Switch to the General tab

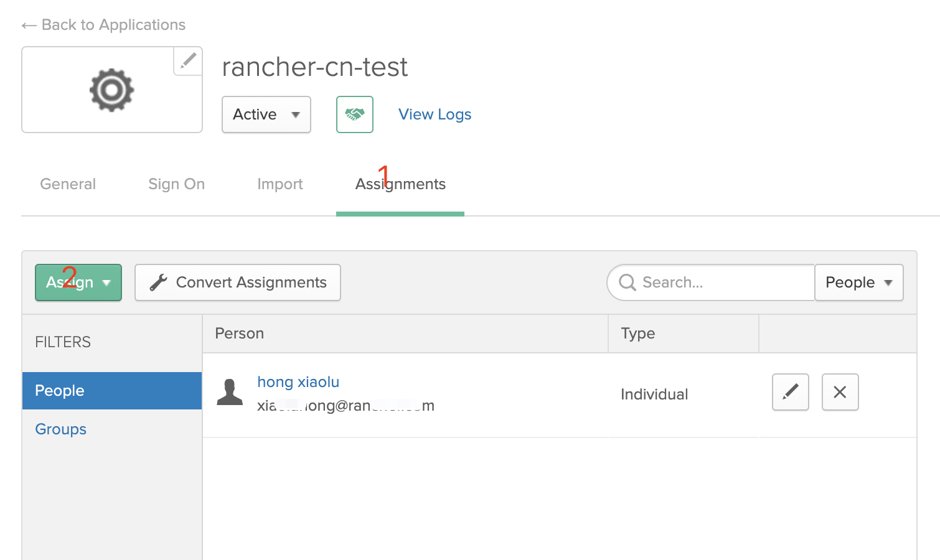(68, 184)
